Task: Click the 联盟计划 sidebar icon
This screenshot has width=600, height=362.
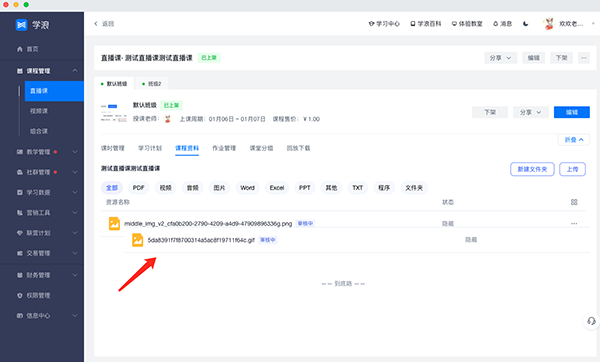Action: click(20, 233)
